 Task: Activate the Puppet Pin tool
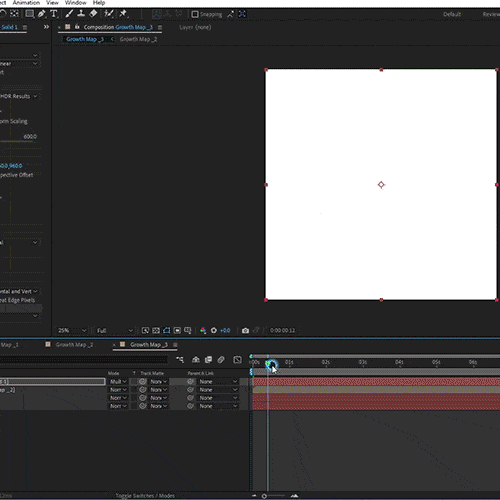point(123,14)
